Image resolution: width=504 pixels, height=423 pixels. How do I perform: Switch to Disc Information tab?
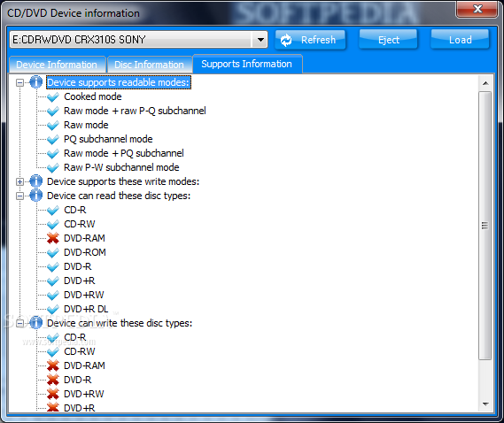[x=149, y=65]
